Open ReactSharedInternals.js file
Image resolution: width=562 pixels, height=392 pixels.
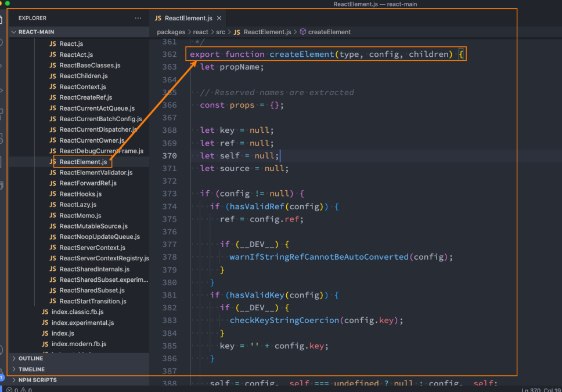(x=94, y=269)
